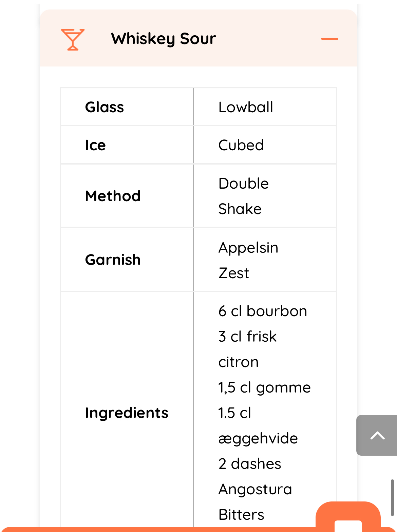Click the Double Shake value
397x532 pixels.
[243, 196]
